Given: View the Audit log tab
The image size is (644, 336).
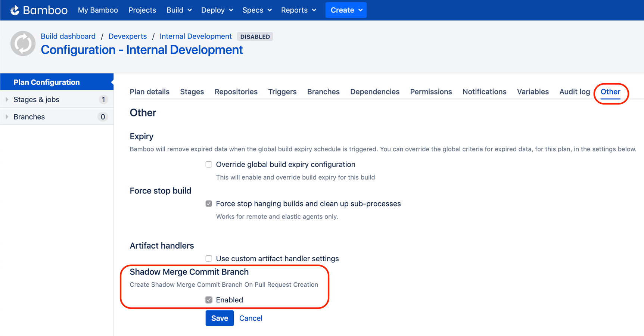Looking at the screenshot, I should 575,91.
